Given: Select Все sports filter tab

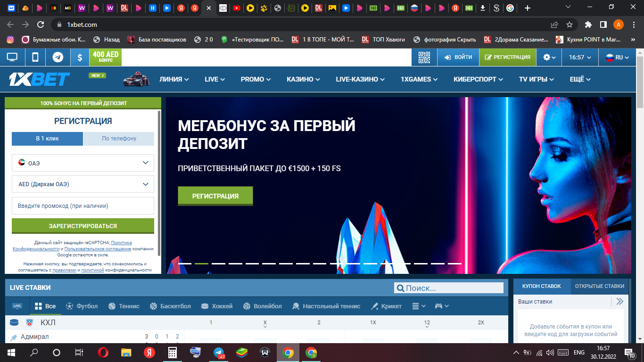Looking at the screenshot, I should pos(45,306).
